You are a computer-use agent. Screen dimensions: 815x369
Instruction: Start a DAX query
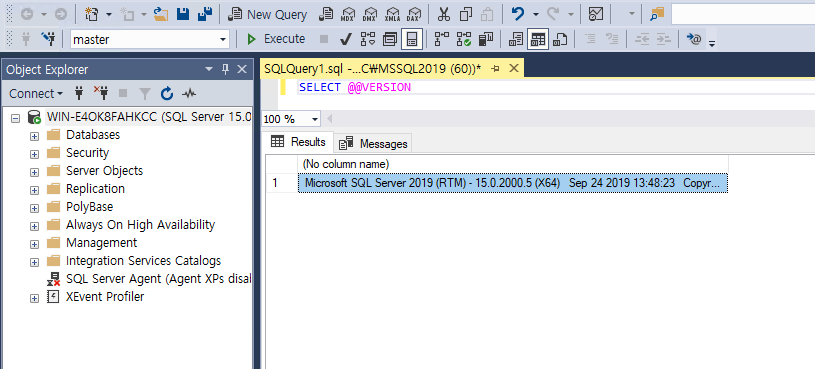(414, 15)
